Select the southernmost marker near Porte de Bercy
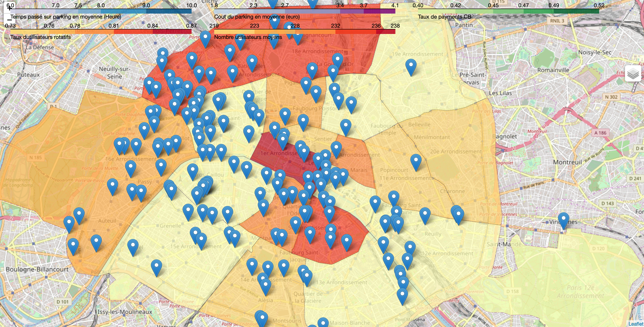The width and height of the screenshot is (644, 327). pos(403,296)
